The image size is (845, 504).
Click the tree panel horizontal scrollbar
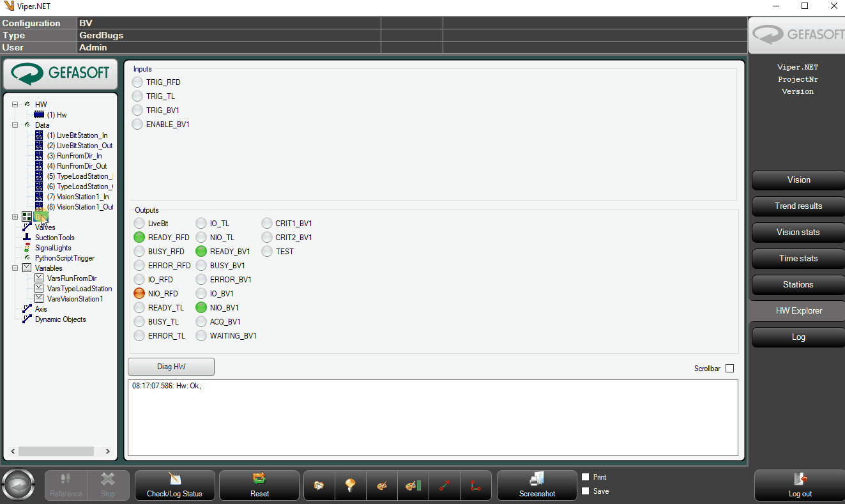click(x=60, y=451)
